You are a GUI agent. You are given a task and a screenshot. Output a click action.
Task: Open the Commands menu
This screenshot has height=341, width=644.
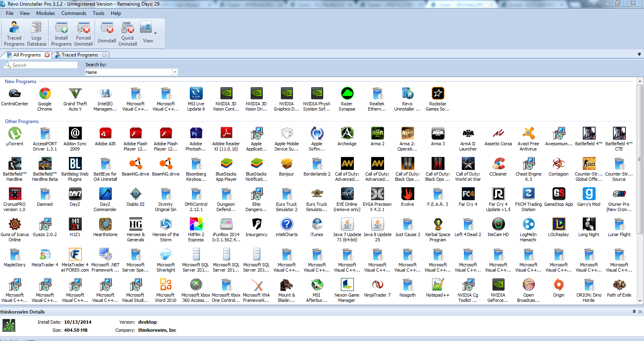coord(74,13)
